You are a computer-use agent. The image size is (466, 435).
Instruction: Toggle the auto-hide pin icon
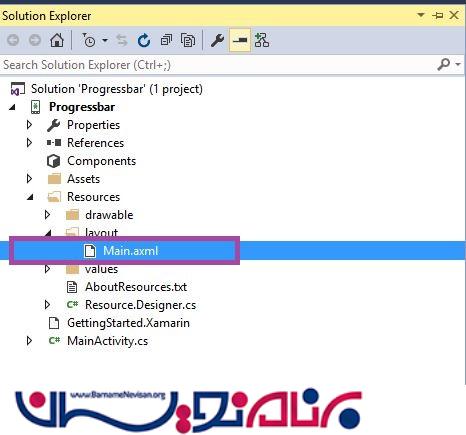coord(437,15)
